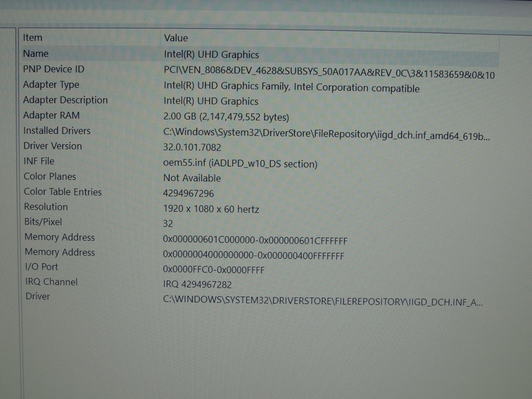532x399 pixels.
Task: Select the Color Table Entries label
Action: coord(63,192)
